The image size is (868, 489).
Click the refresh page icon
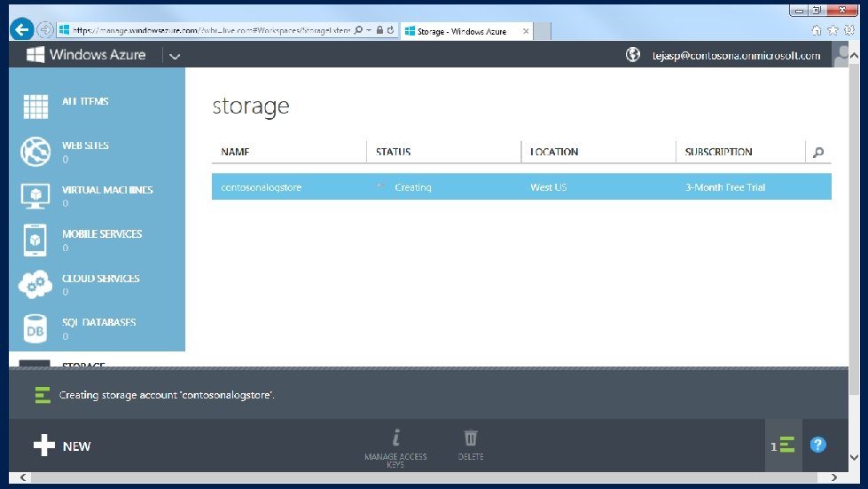(390, 30)
